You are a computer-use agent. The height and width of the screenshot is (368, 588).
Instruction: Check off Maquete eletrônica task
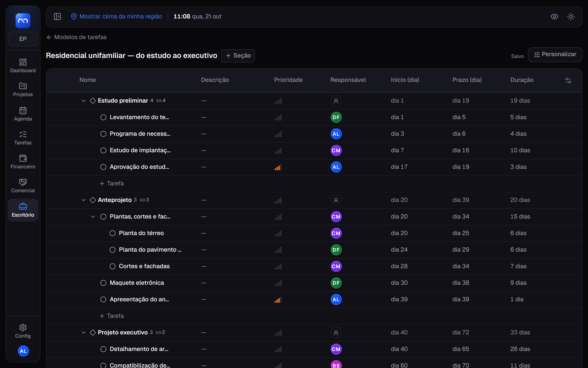coord(103,283)
